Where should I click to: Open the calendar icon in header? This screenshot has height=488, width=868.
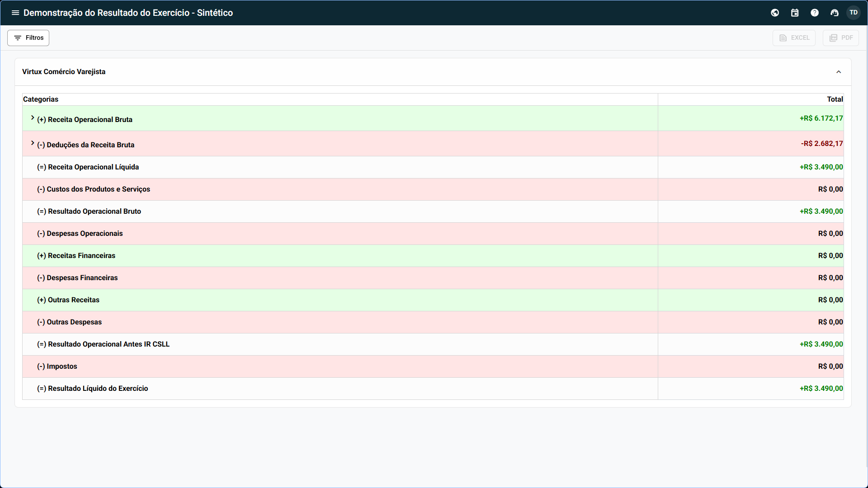795,13
